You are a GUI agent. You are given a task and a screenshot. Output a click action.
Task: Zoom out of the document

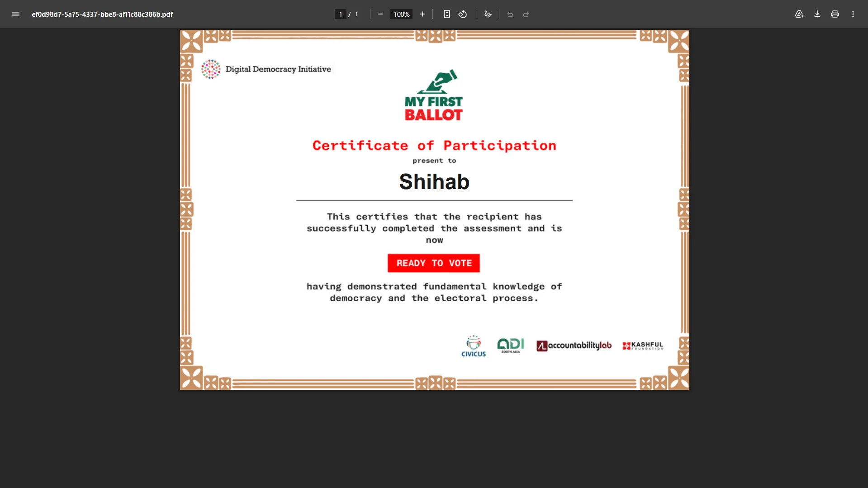(380, 14)
